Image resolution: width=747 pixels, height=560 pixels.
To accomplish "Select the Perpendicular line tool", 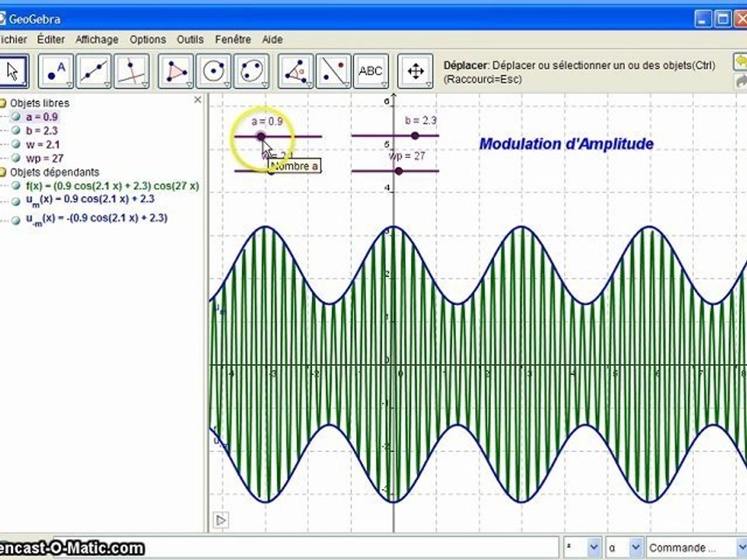I will click(x=132, y=72).
